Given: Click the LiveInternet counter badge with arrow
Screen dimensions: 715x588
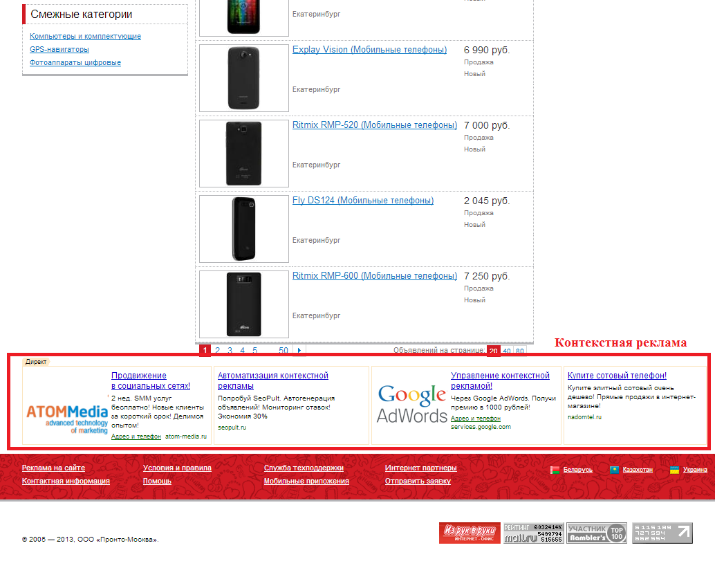Looking at the screenshot, I should coord(662,533).
